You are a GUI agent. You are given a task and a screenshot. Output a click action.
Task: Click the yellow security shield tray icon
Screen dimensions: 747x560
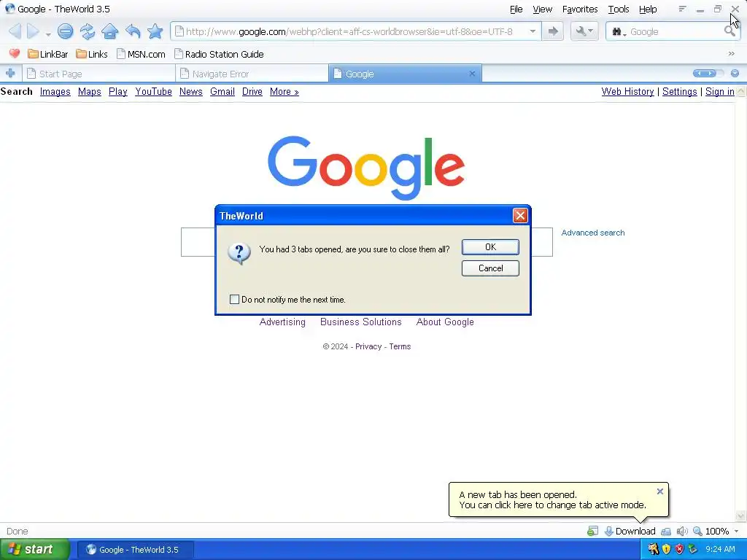click(666, 549)
